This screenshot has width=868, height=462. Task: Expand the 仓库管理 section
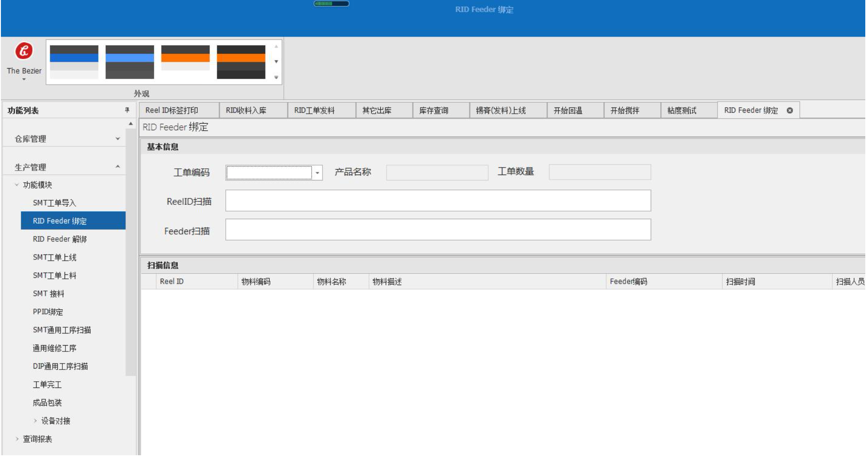117,139
